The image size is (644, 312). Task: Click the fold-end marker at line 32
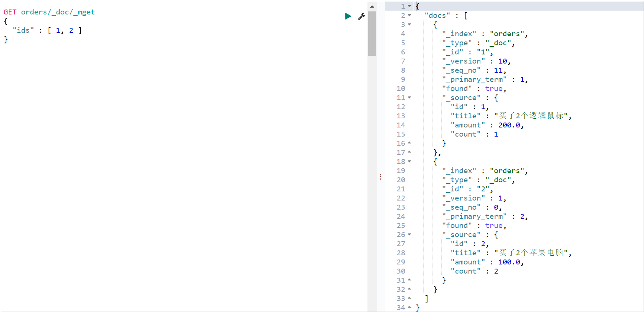tap(409, 289)
